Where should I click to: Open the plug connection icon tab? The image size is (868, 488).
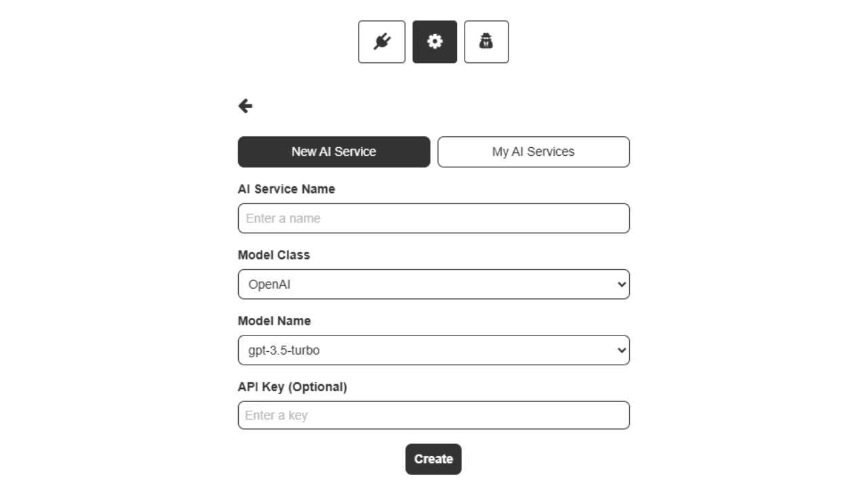coord(382,42)
